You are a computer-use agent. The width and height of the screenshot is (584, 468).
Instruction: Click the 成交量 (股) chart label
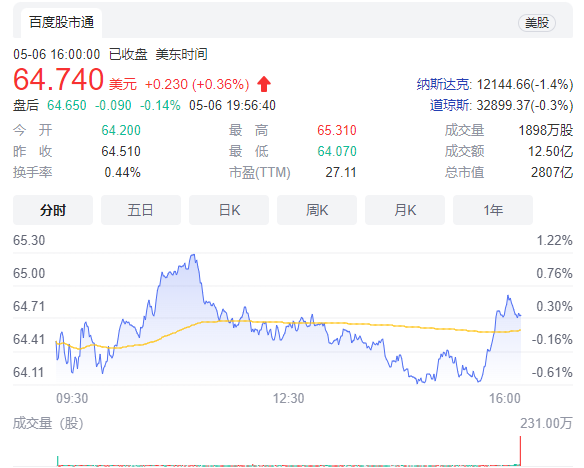pos(48,423)
